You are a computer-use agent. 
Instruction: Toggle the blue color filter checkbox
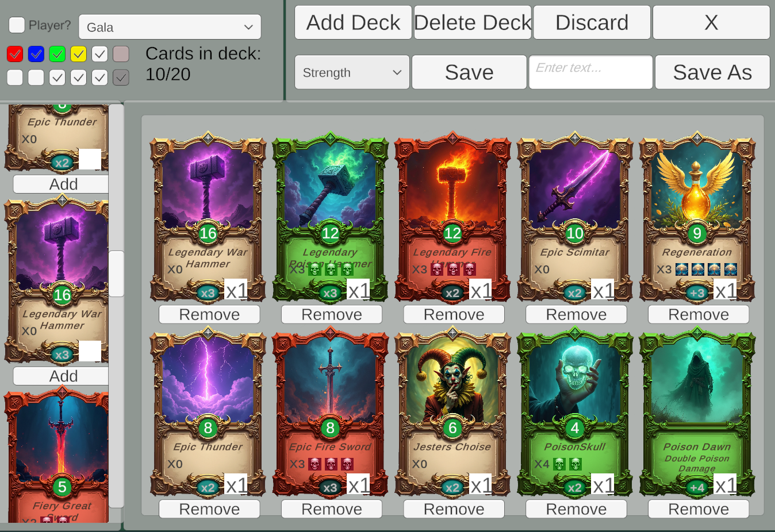pos(36,54)
